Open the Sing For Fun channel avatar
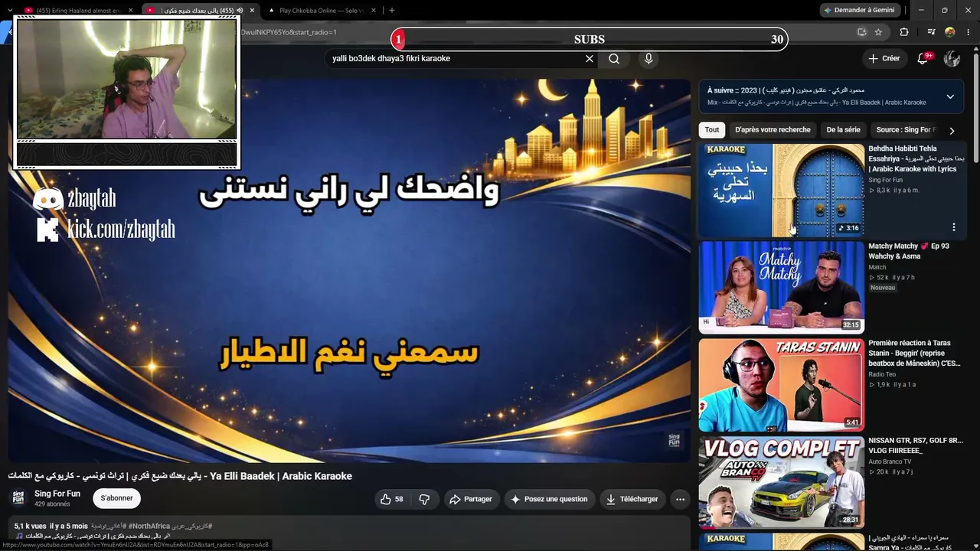This screenshot has width=980, height=551. [18, 498]
